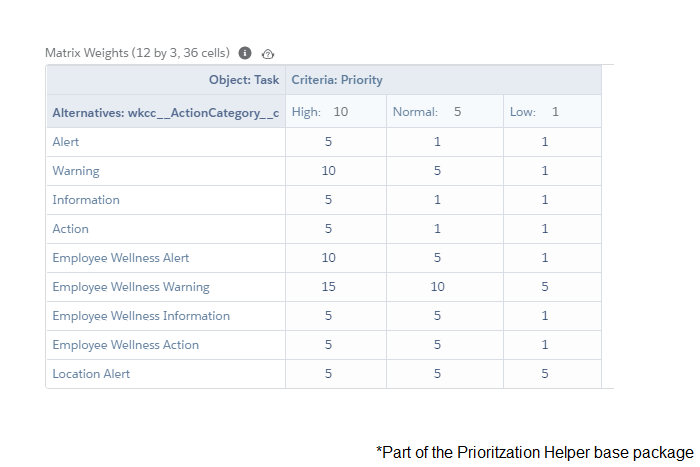
Task: Click Action row Normal weight cell
Action: click(445, 229)
